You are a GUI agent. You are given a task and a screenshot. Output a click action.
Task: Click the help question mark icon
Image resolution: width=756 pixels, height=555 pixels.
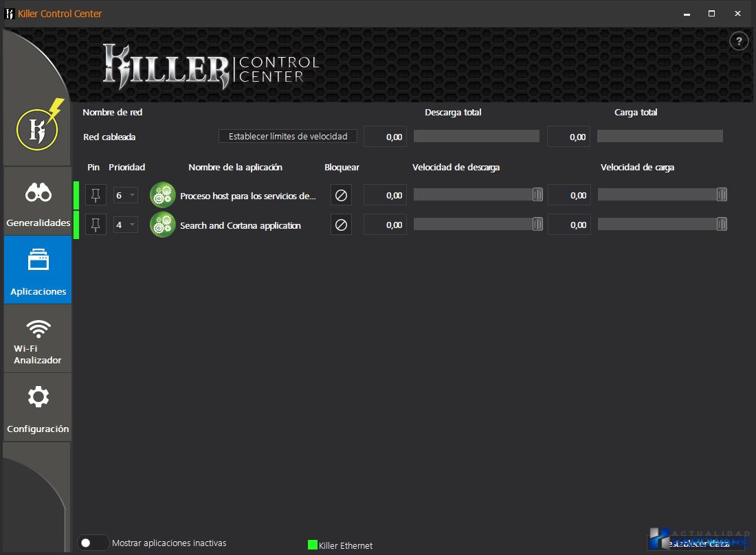tap(738, 41)
